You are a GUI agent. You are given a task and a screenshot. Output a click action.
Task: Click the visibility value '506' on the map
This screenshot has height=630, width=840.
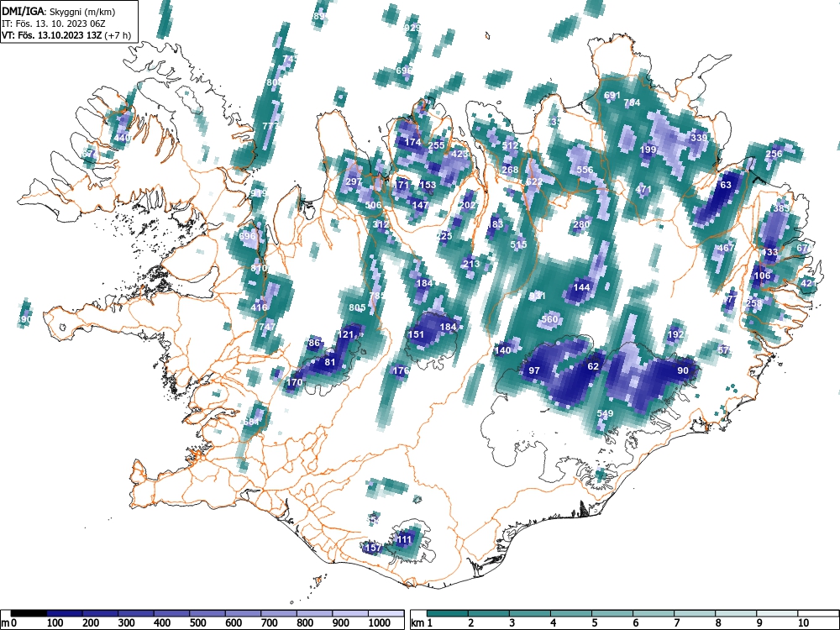tap(374, 205)
